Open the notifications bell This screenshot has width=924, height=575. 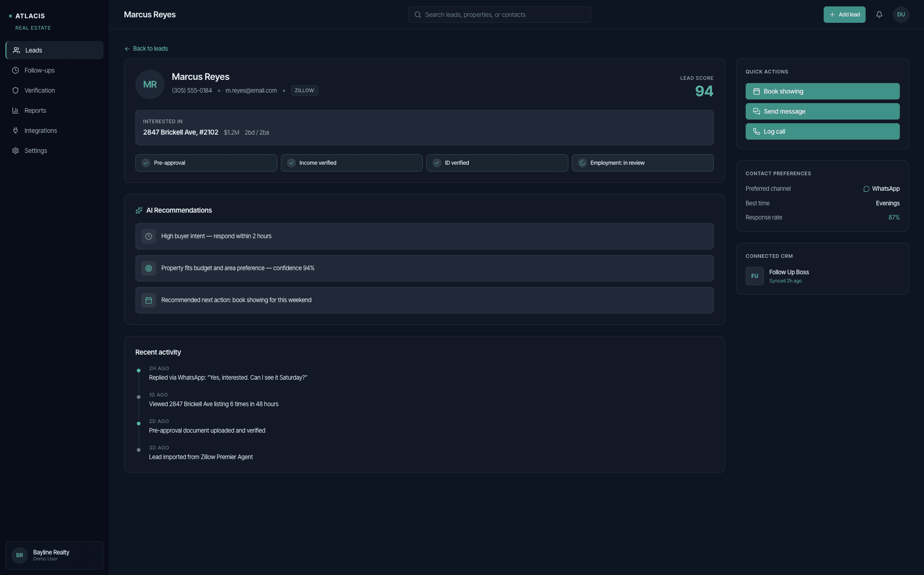[x=879, y=14]
